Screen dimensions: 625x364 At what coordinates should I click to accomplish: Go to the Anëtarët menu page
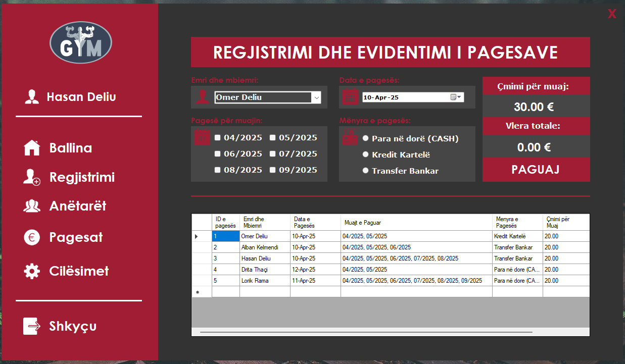78,206
